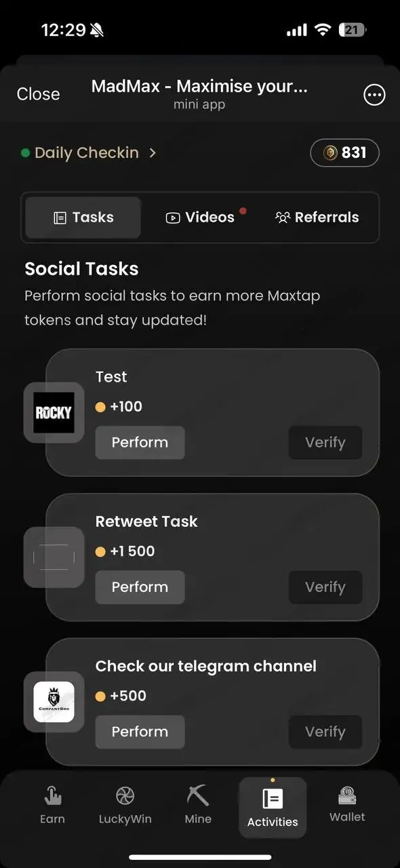Viewport: 400px width, 868px height.
Task: Open the CompanyBro channel logo
Action: (54, 702)
